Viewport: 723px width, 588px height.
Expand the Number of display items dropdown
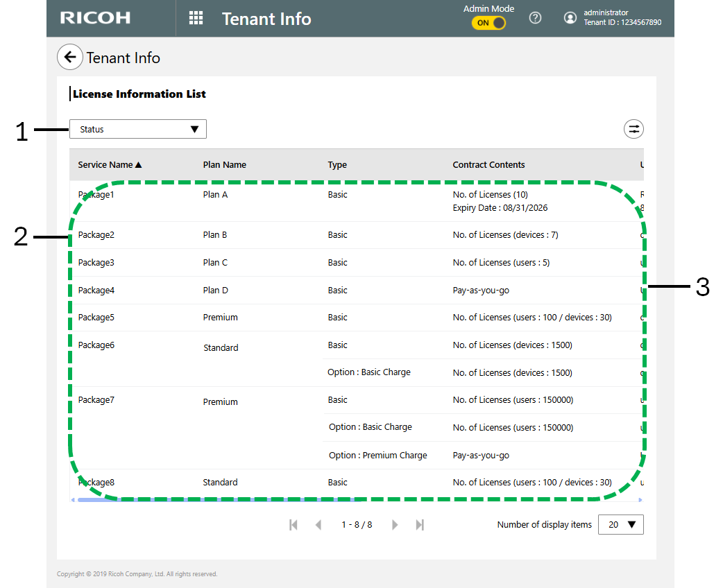click(620, 525)
